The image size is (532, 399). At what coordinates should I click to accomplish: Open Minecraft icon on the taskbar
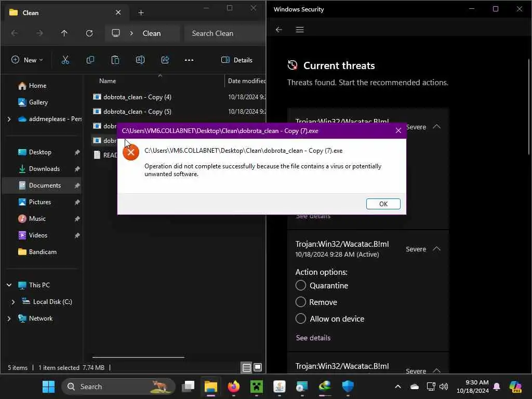point(257,387)
